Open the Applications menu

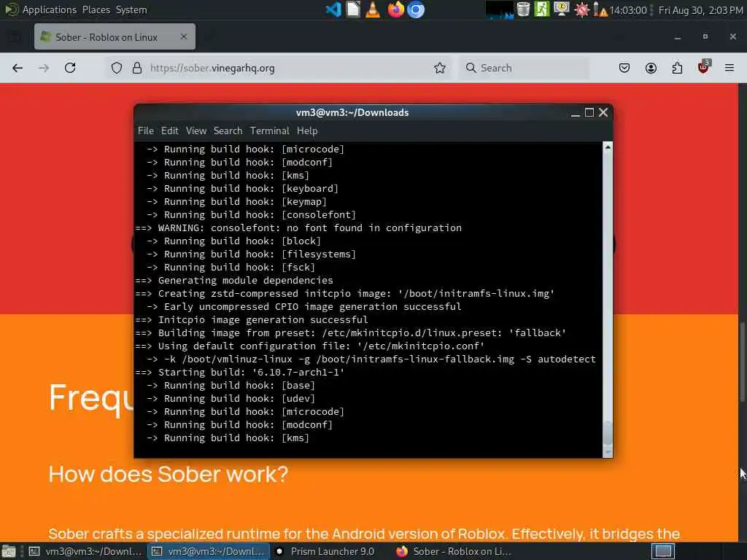[x=49, y=9]
